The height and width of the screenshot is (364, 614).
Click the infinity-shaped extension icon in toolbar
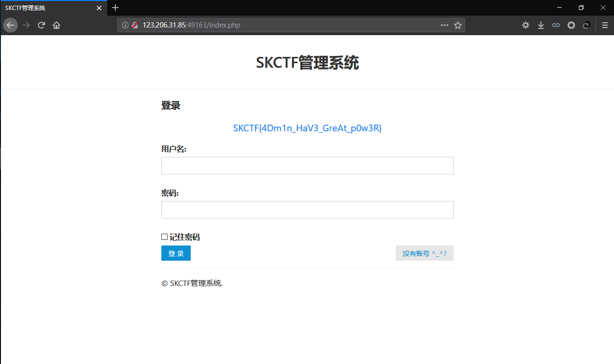click(556, 25)
